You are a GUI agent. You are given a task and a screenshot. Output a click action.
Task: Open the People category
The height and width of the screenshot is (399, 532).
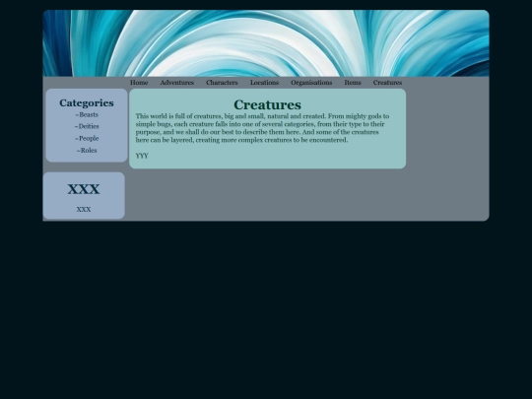tap(87, 138)
